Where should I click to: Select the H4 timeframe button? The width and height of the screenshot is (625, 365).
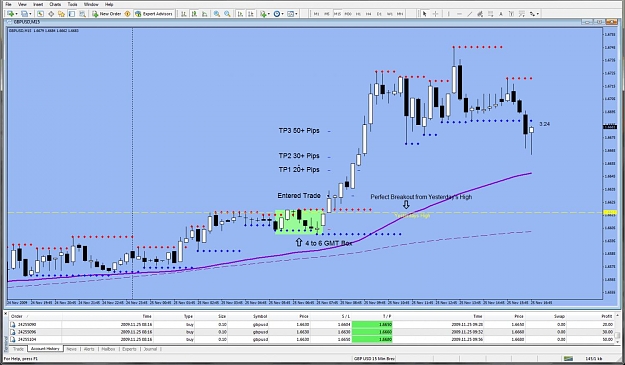[x=369, y=14]
